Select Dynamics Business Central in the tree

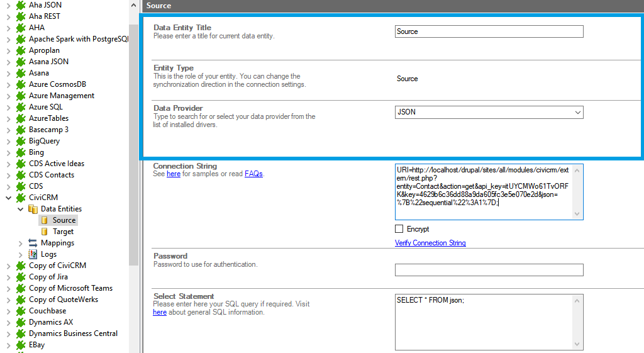[73, 333]
